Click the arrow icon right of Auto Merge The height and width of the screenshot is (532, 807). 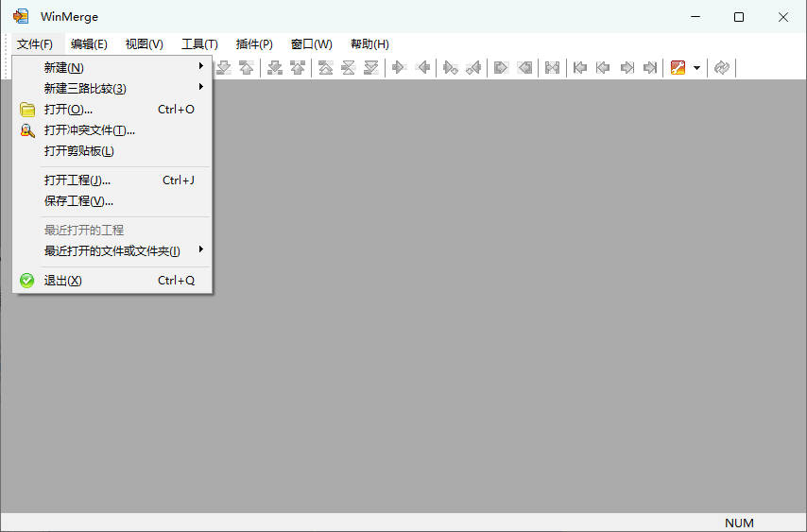pyautogui.click(x=580, y=67)
